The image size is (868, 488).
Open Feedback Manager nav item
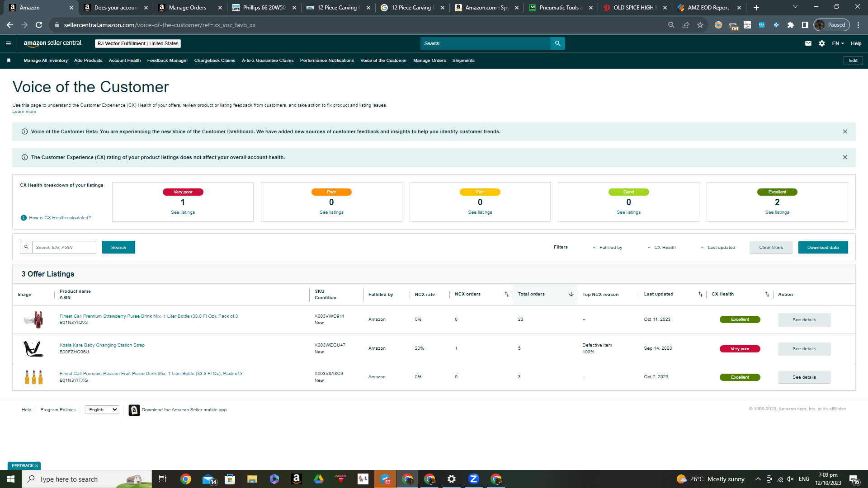(168, 61)
